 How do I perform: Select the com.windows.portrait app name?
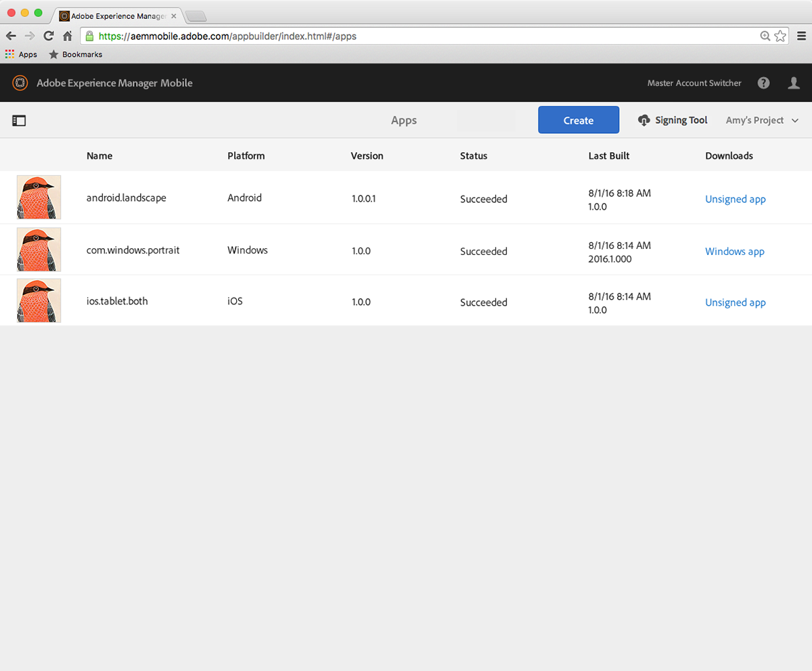pos(133,250)
